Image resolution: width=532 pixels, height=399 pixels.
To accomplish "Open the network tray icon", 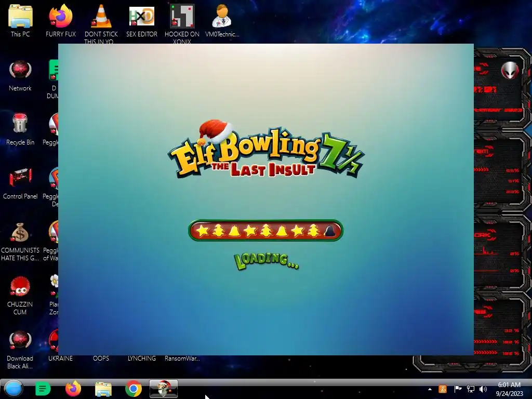I will [471, 389].
